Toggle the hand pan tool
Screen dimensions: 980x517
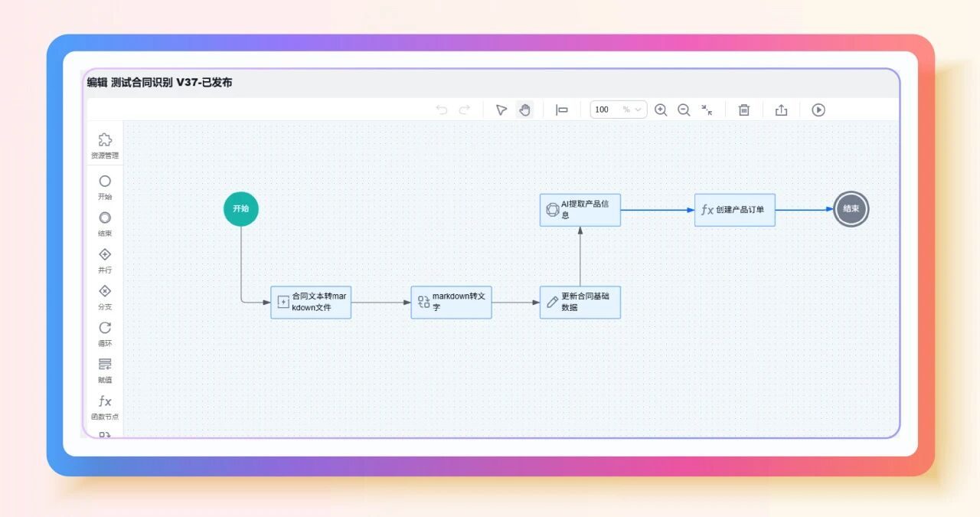pos(524,110)
